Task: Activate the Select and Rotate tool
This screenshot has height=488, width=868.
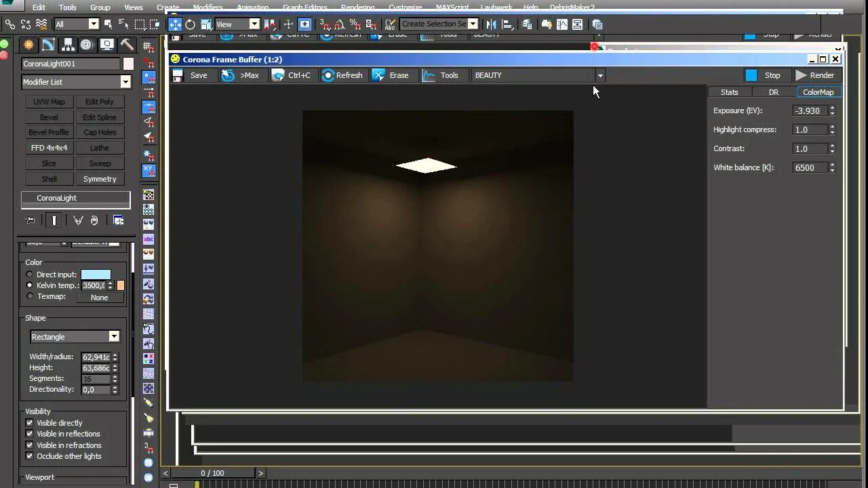Action: 191,24
